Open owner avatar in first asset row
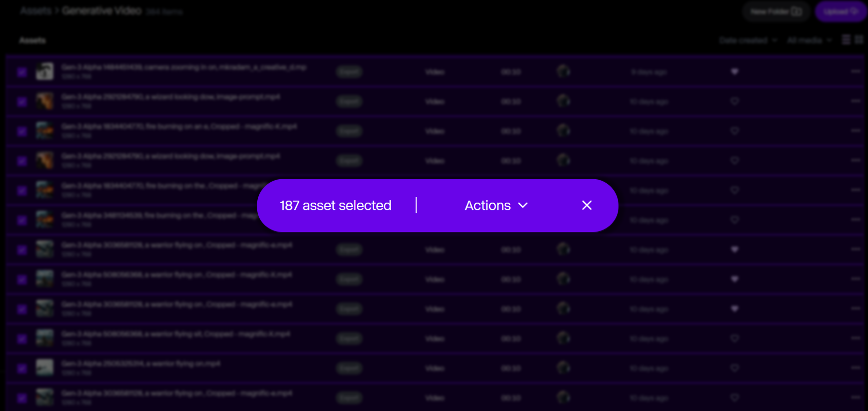The width and height of the screenshot is (868, 411). tap(563, 71)
